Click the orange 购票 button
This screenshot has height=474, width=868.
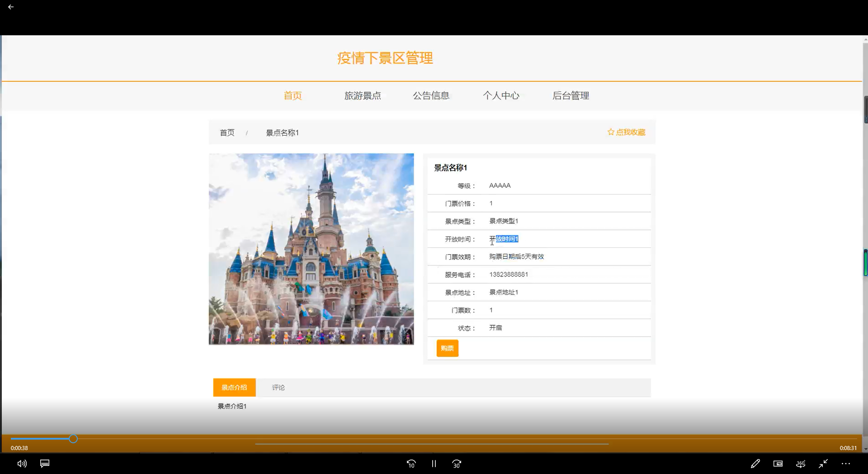(x=448, y=348)
